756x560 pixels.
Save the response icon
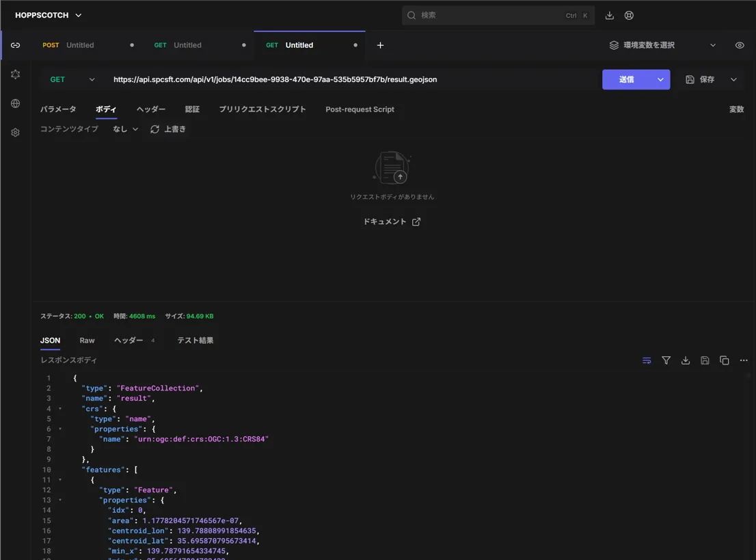(x=705, y=360)
